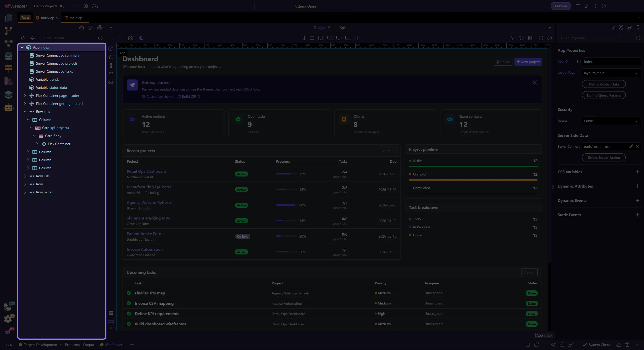
Task: Select the mobile phone viewport size icon
Action: [303, 38]
